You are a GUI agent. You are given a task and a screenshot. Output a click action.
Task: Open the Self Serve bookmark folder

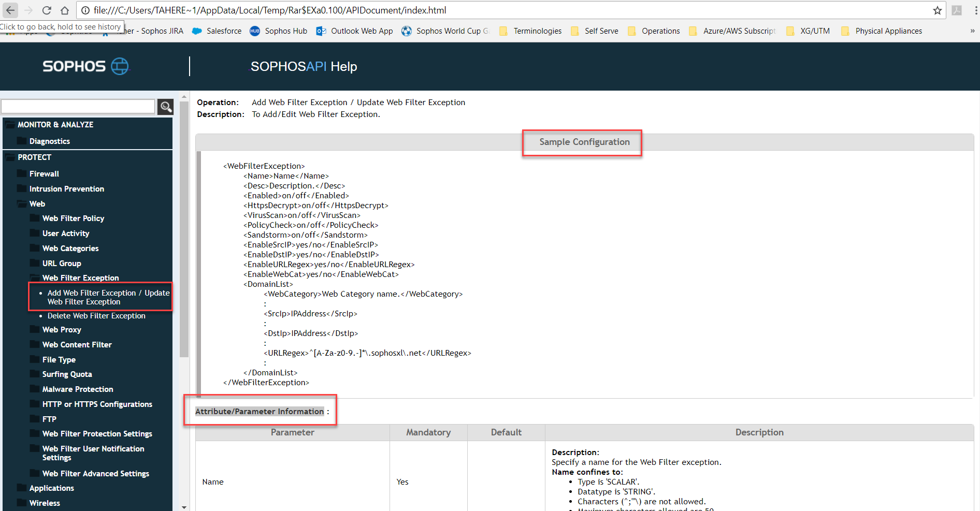click(x=595, y=31)
